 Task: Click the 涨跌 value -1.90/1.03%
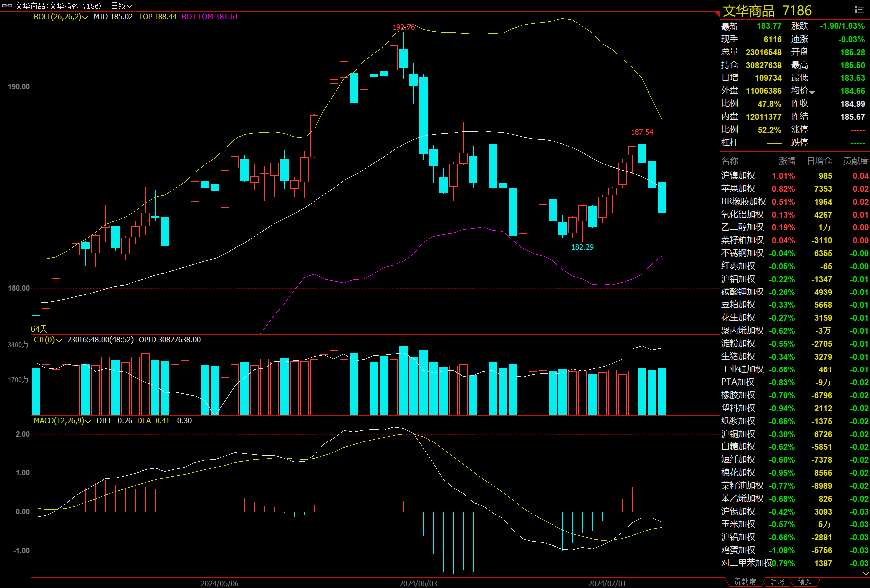(842, 26)
